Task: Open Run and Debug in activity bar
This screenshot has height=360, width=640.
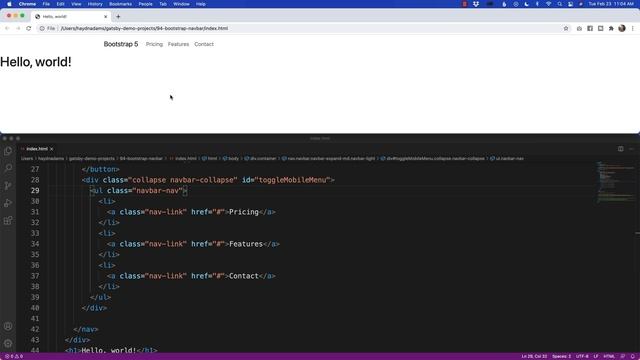Action: pyautogui.click(x=8, y=203)
